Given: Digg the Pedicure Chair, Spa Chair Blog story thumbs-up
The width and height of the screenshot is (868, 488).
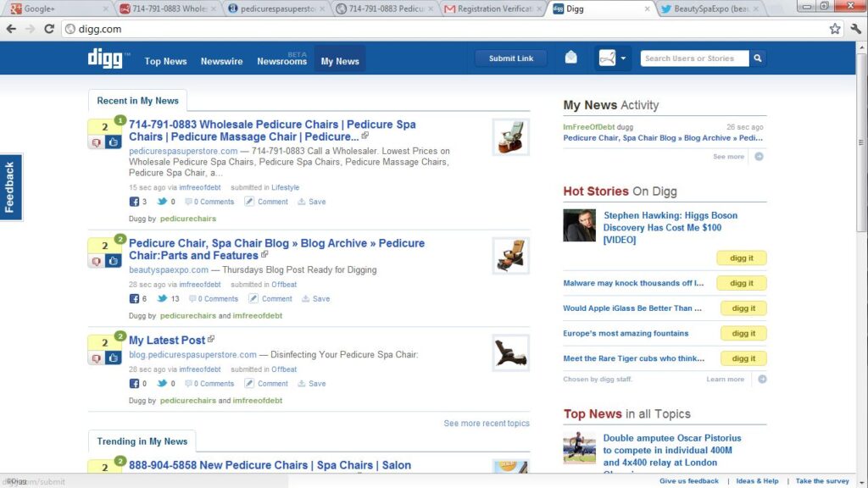Looking at the screenshot, I should 113,261.
